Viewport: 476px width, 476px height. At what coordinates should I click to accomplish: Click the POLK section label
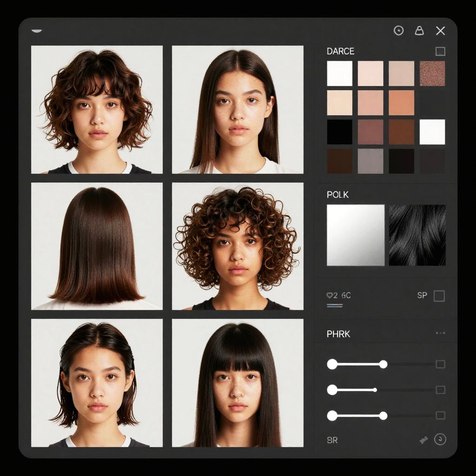point(337,195)
